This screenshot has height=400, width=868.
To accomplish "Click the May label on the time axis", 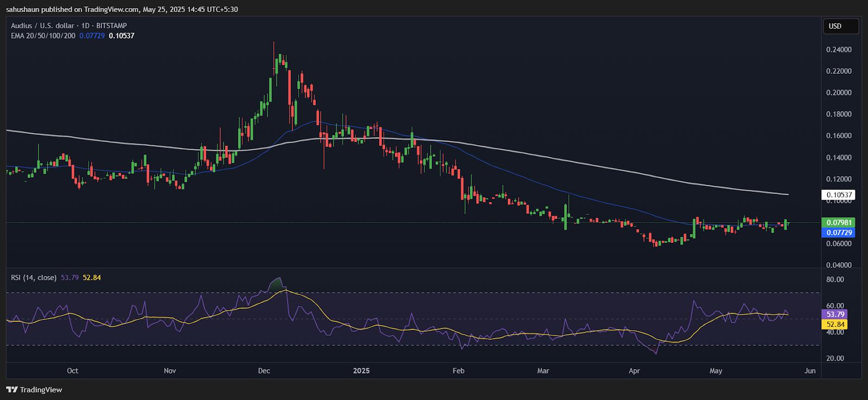I will (x=716, y=371).
